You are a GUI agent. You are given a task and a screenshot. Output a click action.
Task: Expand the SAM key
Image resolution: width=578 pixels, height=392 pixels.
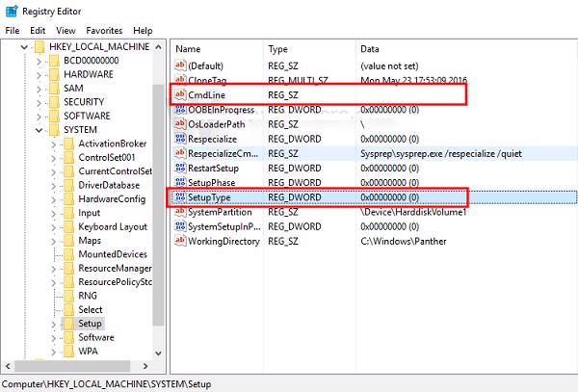[x=39, y=89]
